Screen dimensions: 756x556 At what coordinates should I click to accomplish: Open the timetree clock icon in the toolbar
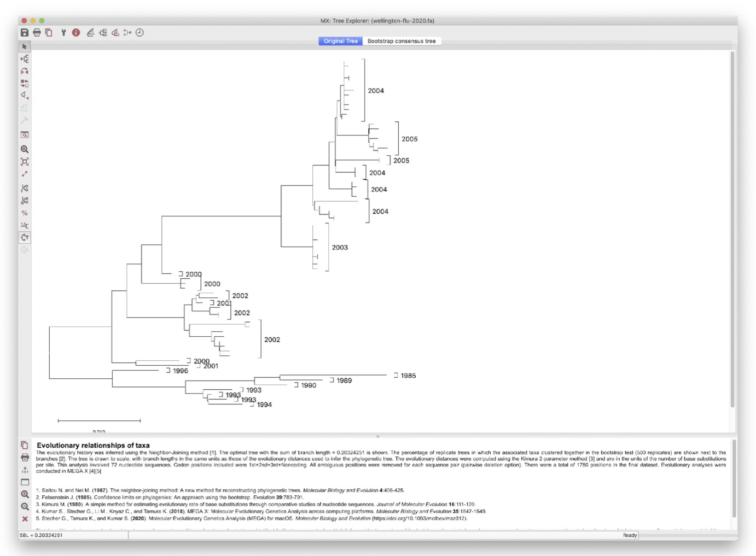(x=140, y=33)
